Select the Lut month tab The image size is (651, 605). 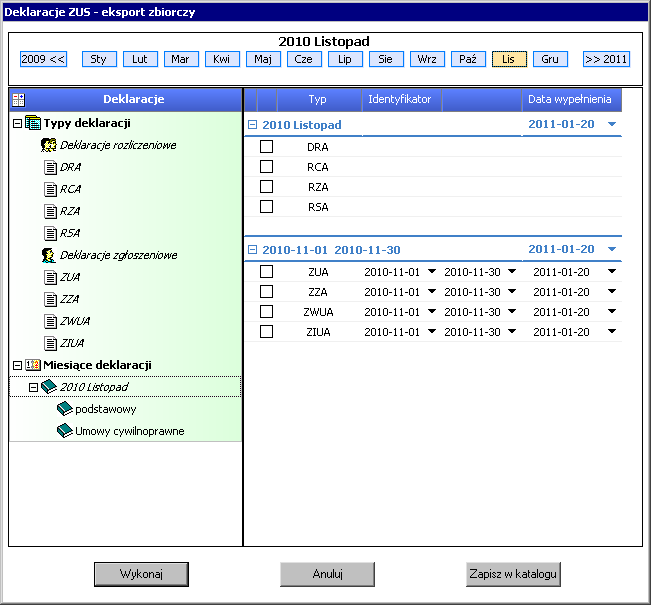tap(140, 59)
